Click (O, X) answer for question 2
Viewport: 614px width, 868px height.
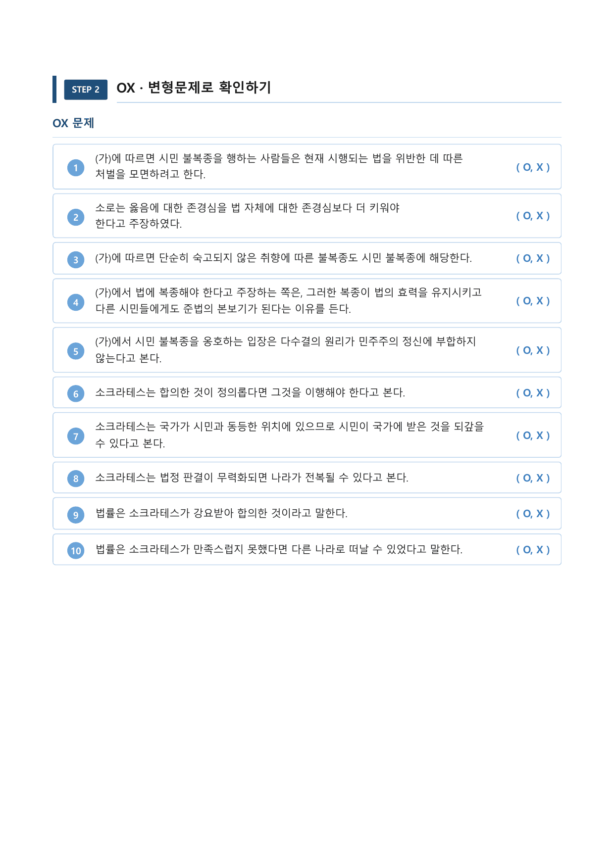coord(533,216)
